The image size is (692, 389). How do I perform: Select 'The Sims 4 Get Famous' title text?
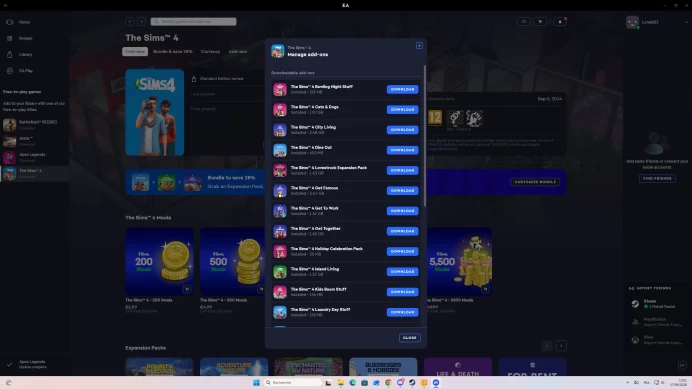coord(314,188)
